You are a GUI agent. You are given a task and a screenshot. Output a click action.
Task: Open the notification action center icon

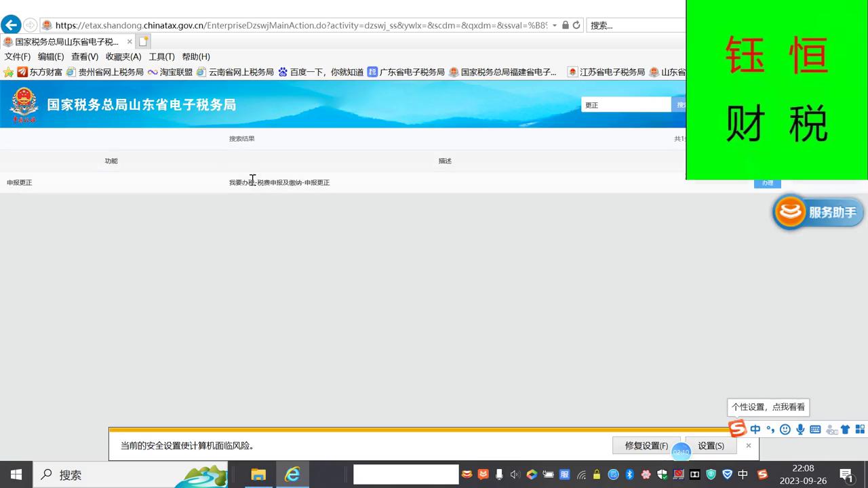tap(846, 474)
